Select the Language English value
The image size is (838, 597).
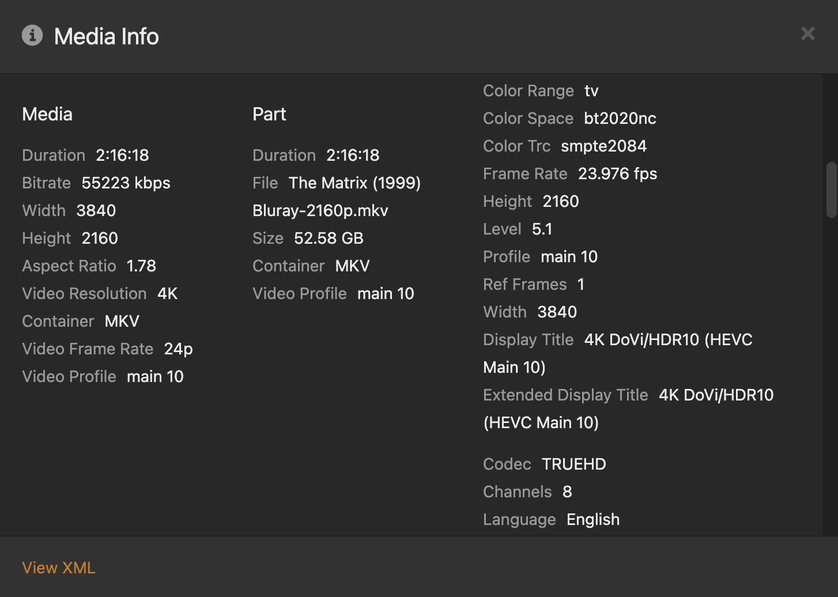point(593,520)
